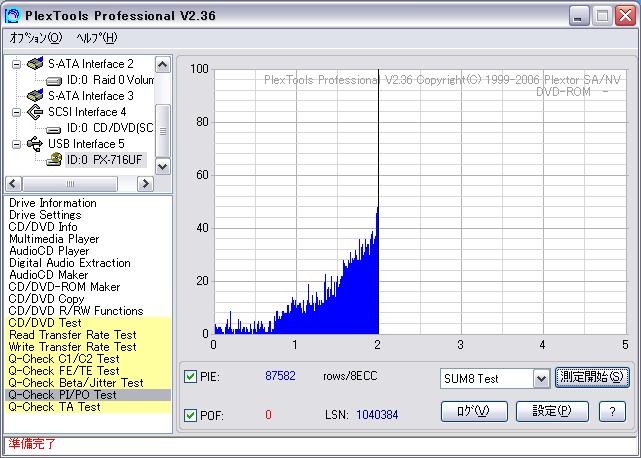Click the ログ(V) log button

click(x=465, y=411)
